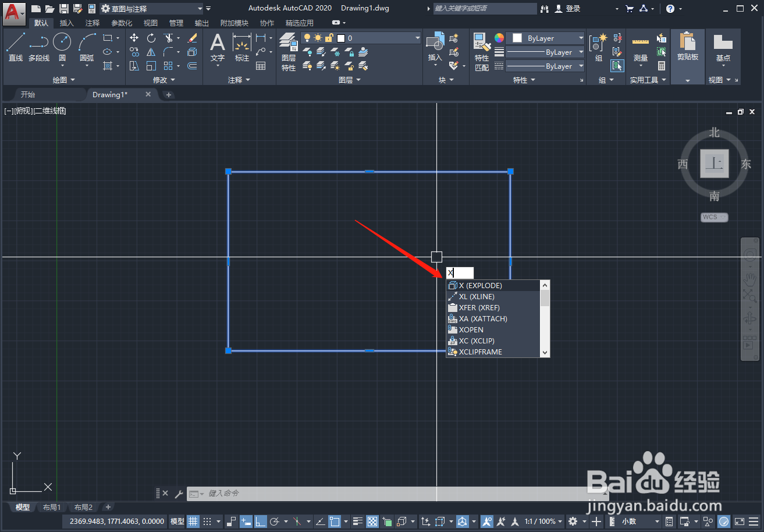The image size is (764, 532).
Task: Click the command line customize wrench icon
Action: 179,494
